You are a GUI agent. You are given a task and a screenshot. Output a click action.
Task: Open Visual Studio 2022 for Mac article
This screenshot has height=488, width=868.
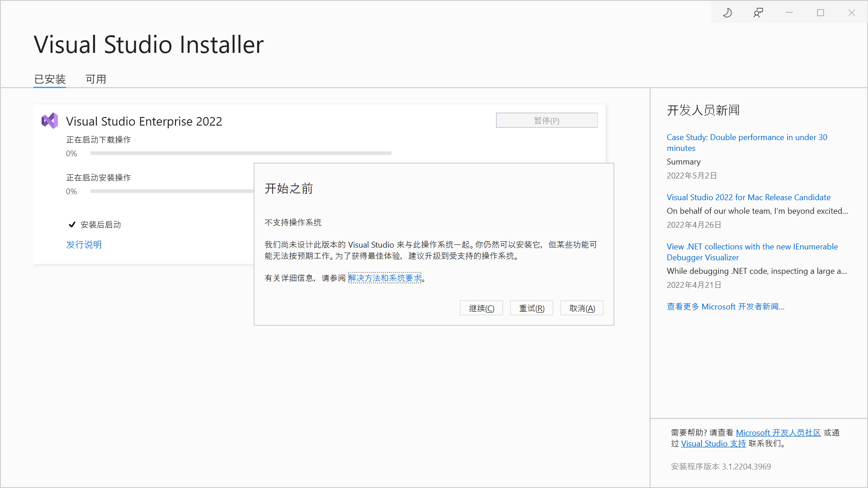[748, 197]
